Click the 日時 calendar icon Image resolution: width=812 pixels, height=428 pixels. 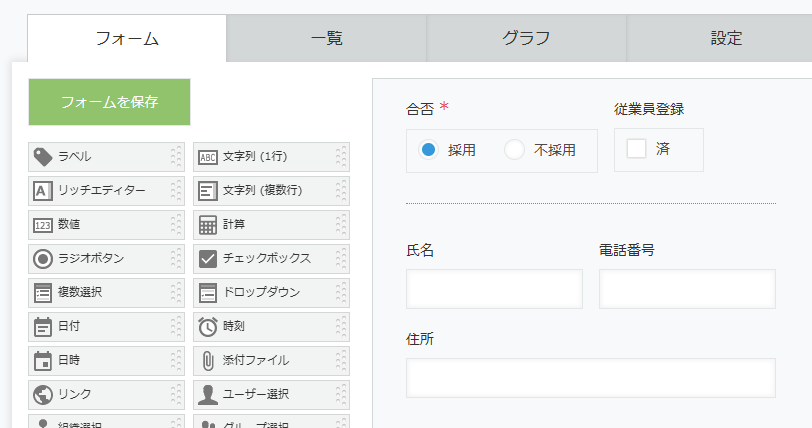pos(43,361)
